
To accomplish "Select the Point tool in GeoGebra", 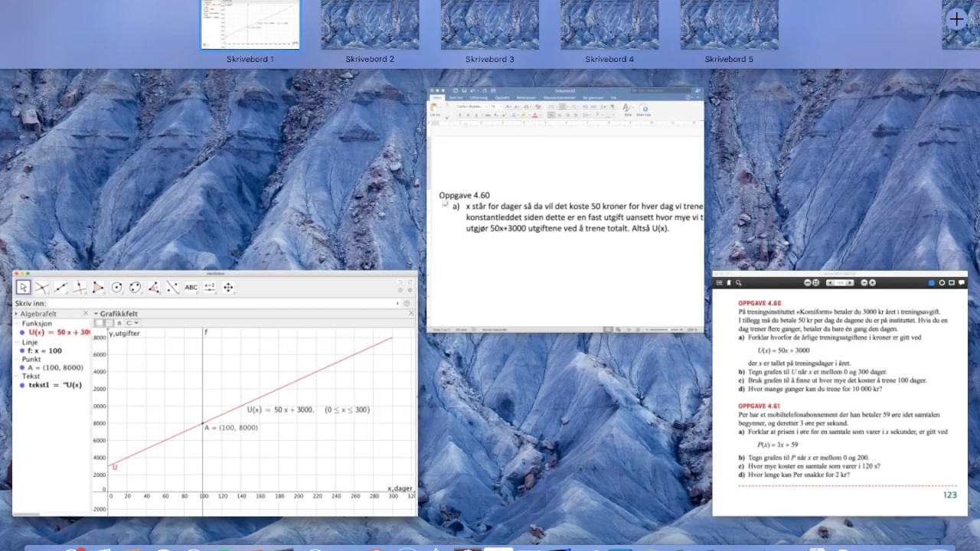I will pos(41,288).
